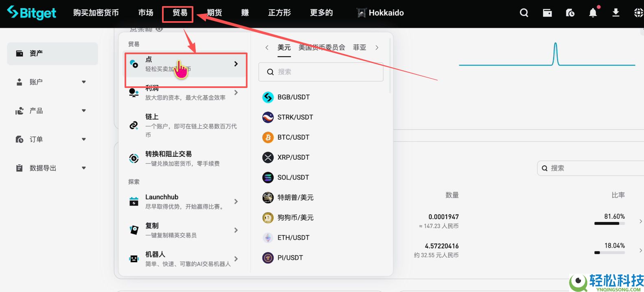644x292 pixels.
Task: Select STRK/USDT coin icon
Action: (268, 117)
